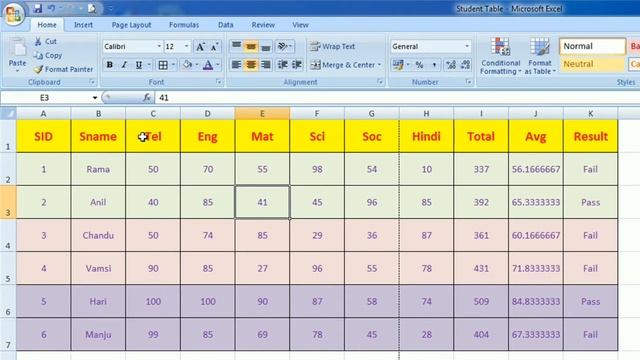
Task: Expand the Name Box dropdown arrow
Action: 95,98
